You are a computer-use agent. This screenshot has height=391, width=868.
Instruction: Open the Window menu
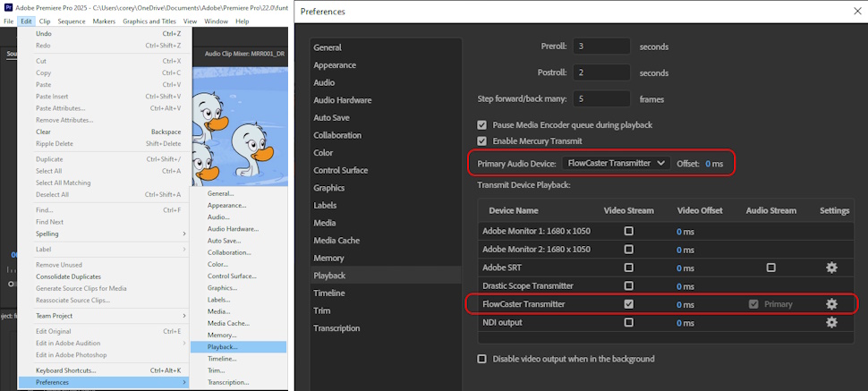216,21
